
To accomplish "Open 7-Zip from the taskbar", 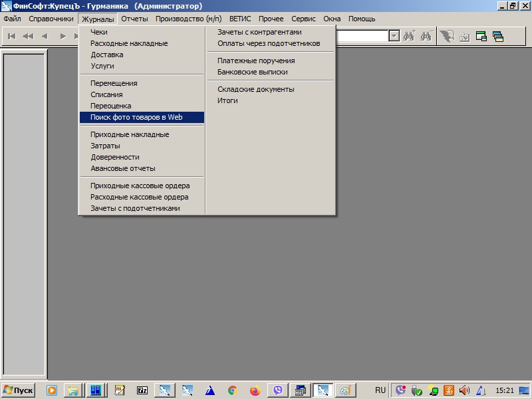I will (x=142, y=390).
